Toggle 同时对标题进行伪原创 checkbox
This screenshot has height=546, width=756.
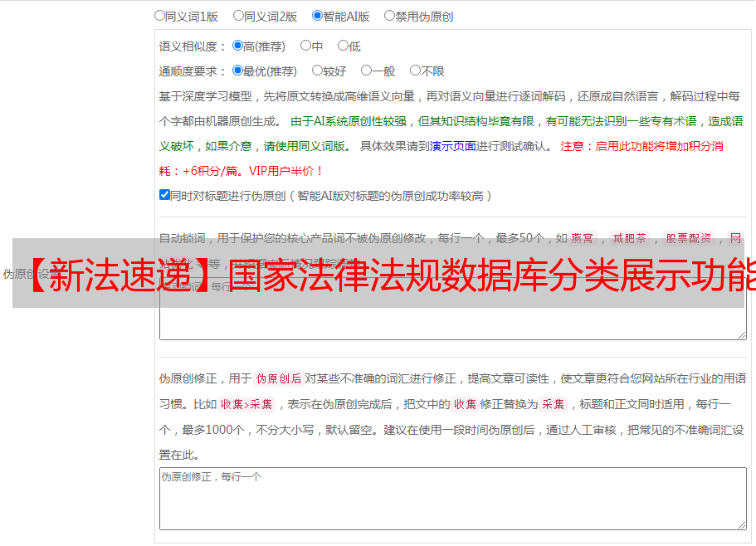point(164,195)
